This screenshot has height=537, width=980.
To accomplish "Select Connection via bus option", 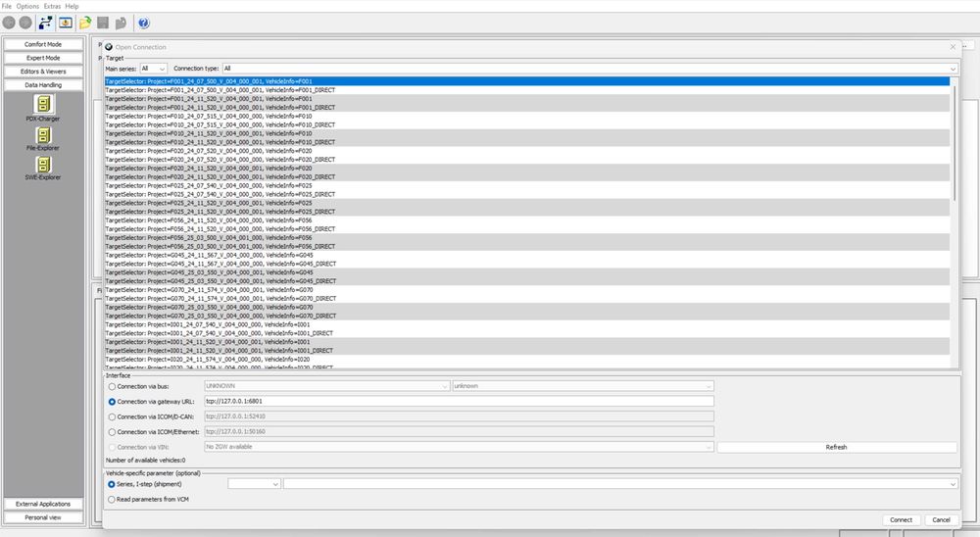I will pyautogui.click(x=112, y=386).
